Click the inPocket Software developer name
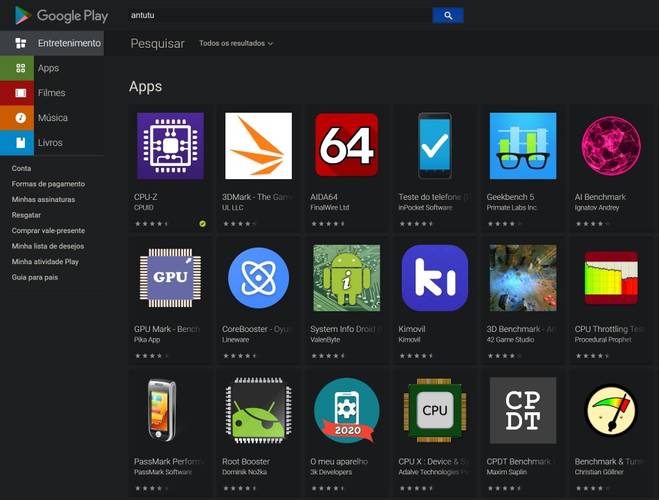The image size is (659, 500). 425,208
